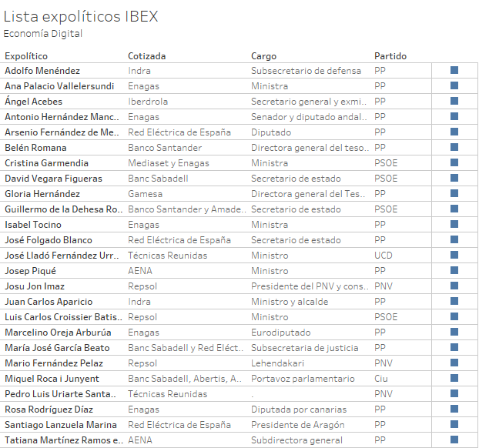
Task: Click 'Iberdrola' in the Cotizada column
Action: 148,102
